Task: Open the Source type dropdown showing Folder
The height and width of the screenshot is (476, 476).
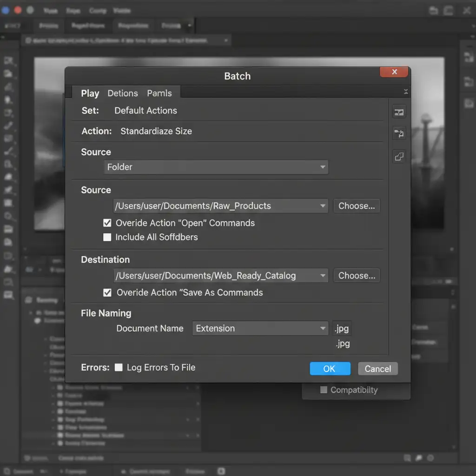Action: coord(216,167)
